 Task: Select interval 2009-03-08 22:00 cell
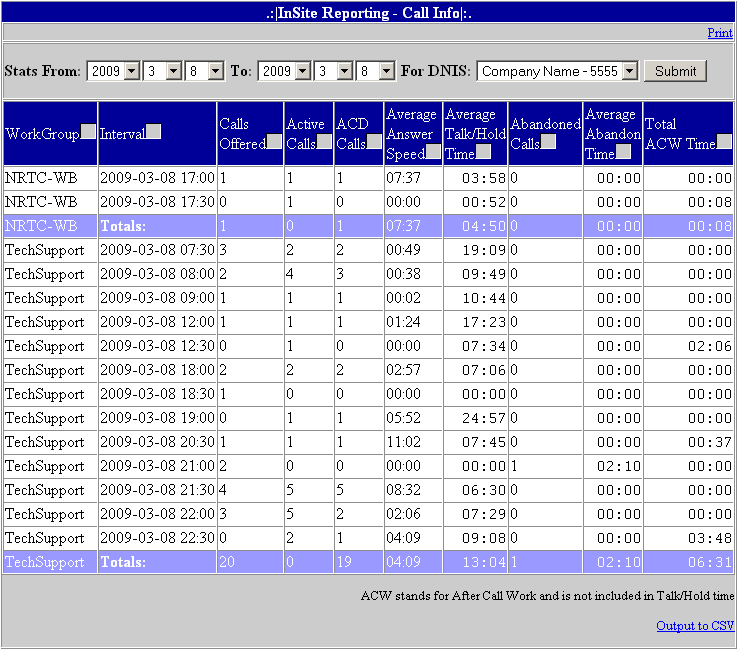click(x=157, y=514)
